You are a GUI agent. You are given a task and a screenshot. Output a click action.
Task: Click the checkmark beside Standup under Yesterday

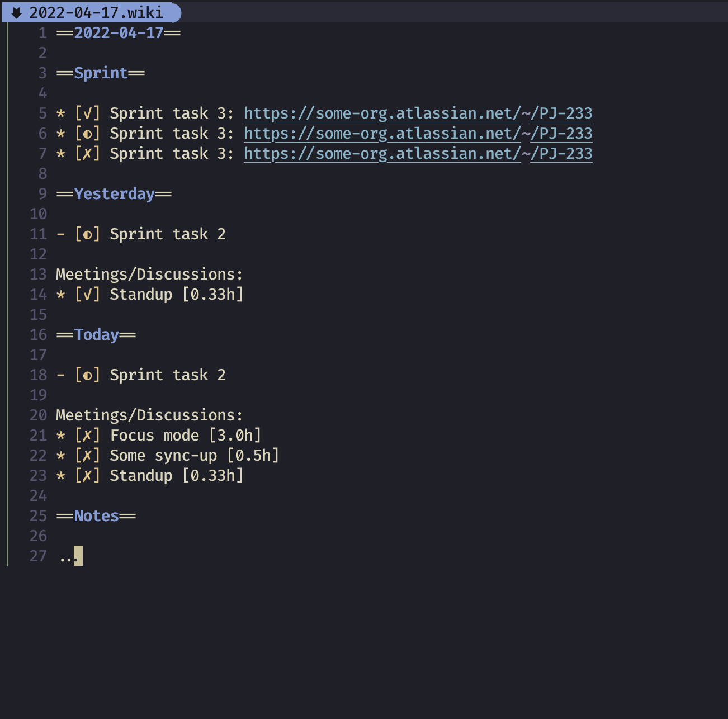88,294
